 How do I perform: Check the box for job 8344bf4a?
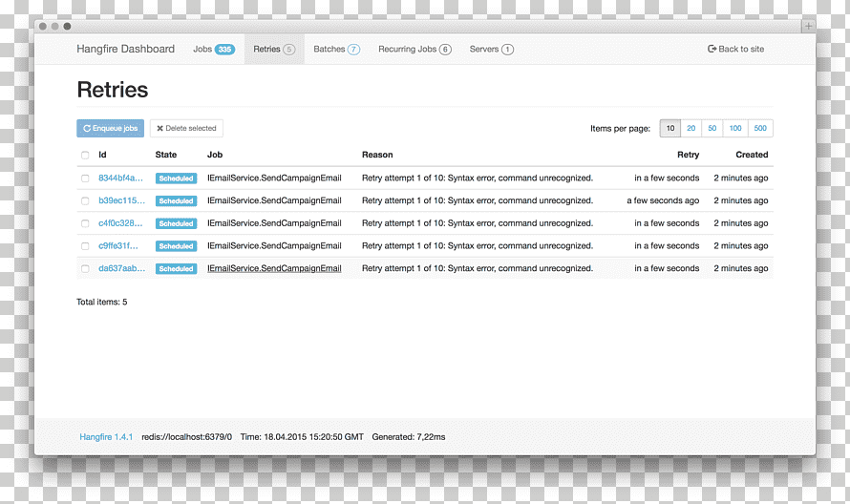[x=85, y=178]
